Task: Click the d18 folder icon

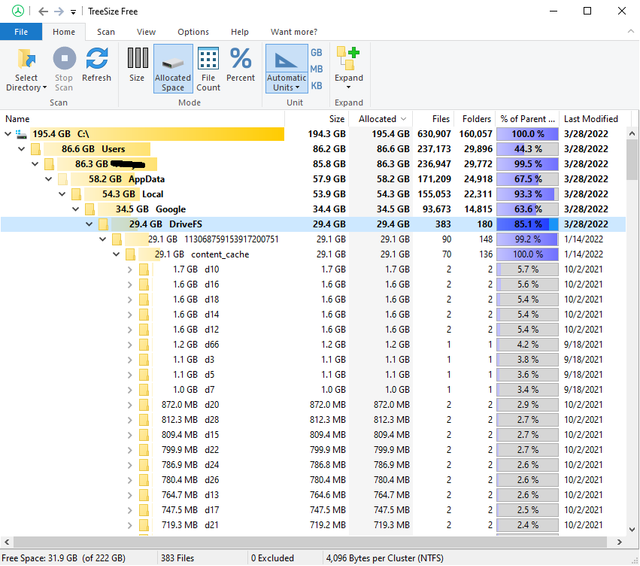Action: pos(144,300)
